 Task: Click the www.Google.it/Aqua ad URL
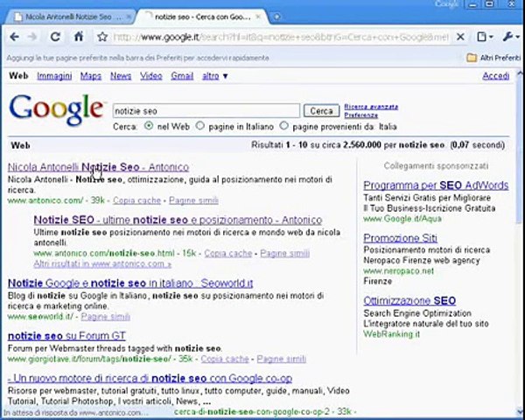click(402, 219)
